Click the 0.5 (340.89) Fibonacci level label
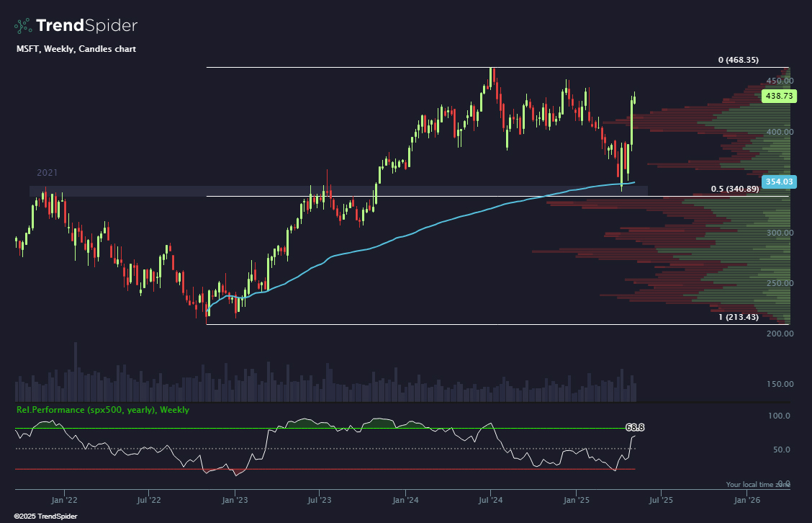Viewport: 812px width, 523px height. point(735,189)
